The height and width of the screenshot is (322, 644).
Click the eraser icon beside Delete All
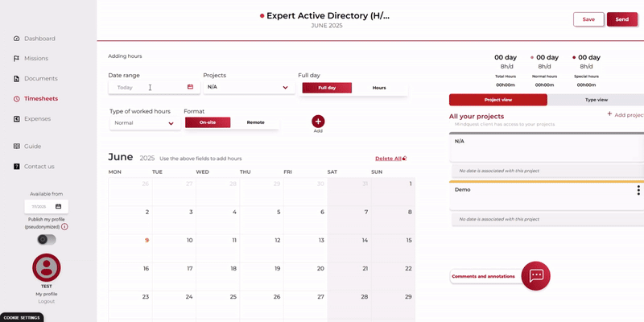click(405, 158)
